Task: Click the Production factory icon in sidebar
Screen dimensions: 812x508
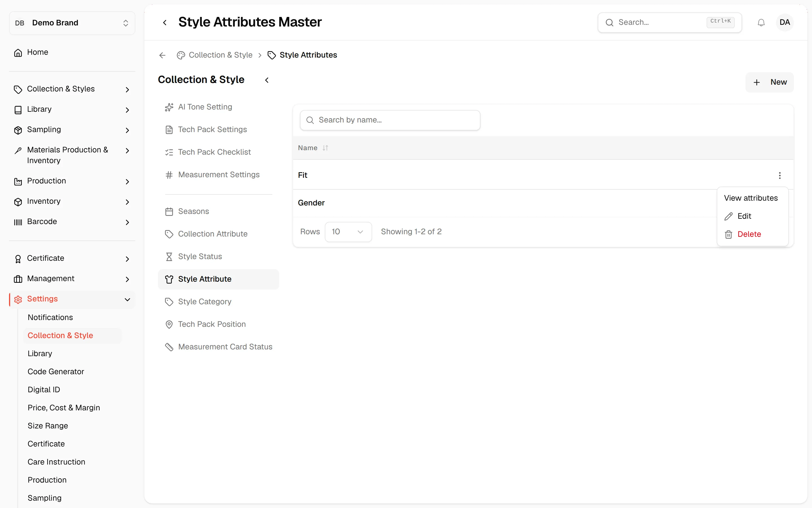Action: point(18,181)
